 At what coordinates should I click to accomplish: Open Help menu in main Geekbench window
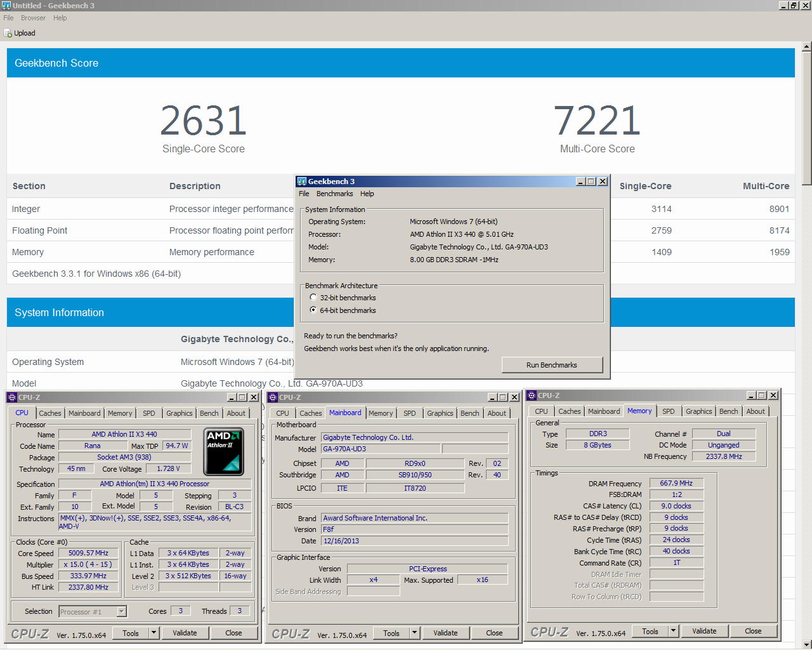tap(60, 18)
